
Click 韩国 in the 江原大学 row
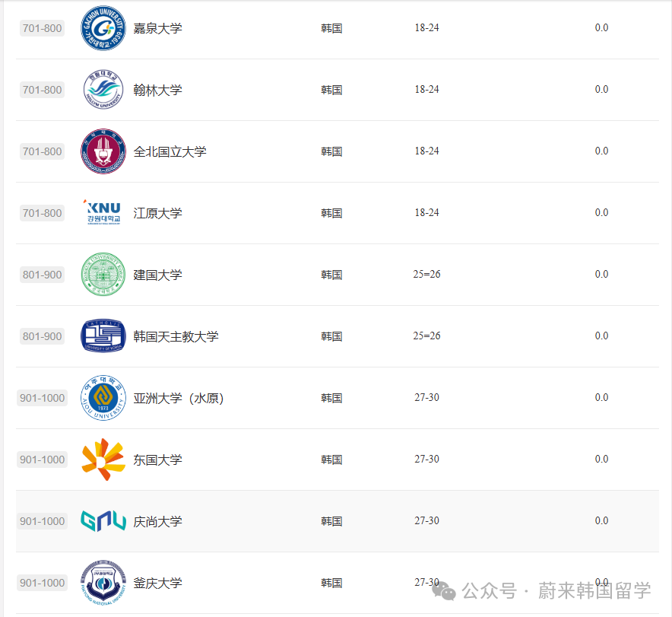tap(331, 213)
